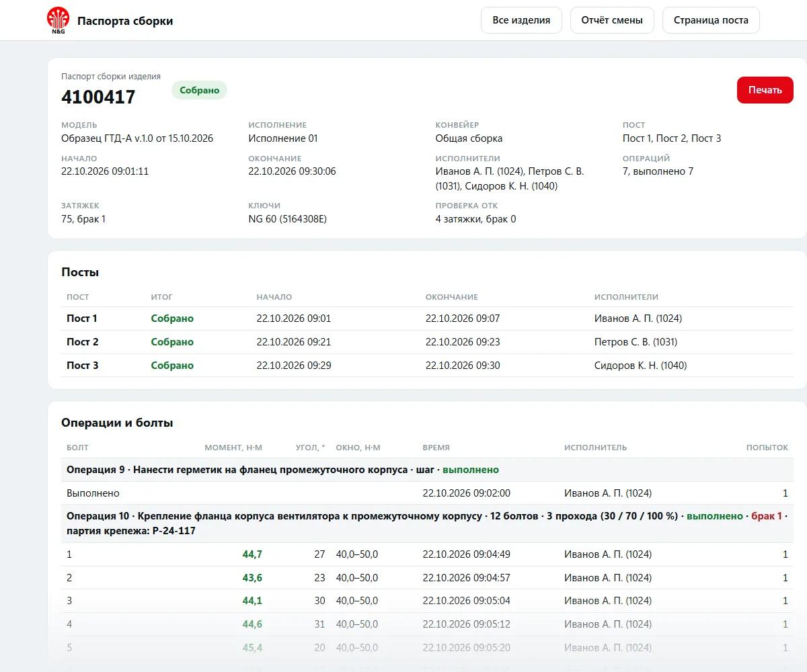
Task: Click tightenings value "75, брак 1"
Action: pos(83,219)
